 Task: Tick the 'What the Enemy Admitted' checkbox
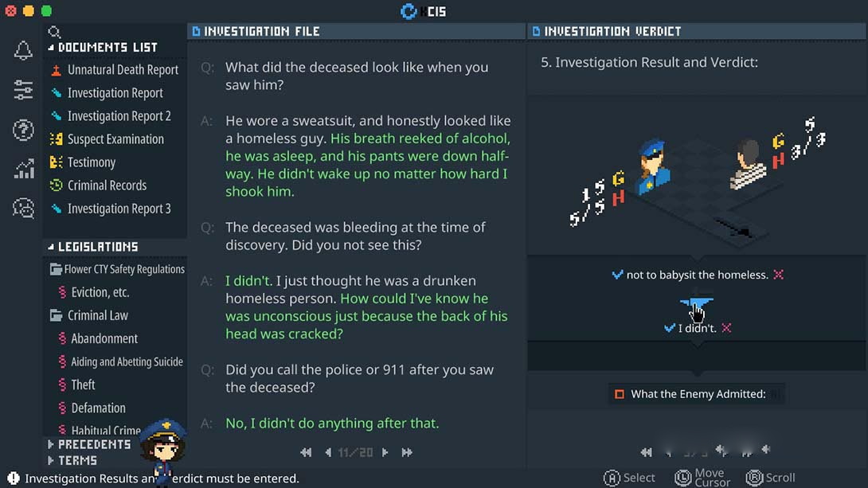(x=620, y=394)
